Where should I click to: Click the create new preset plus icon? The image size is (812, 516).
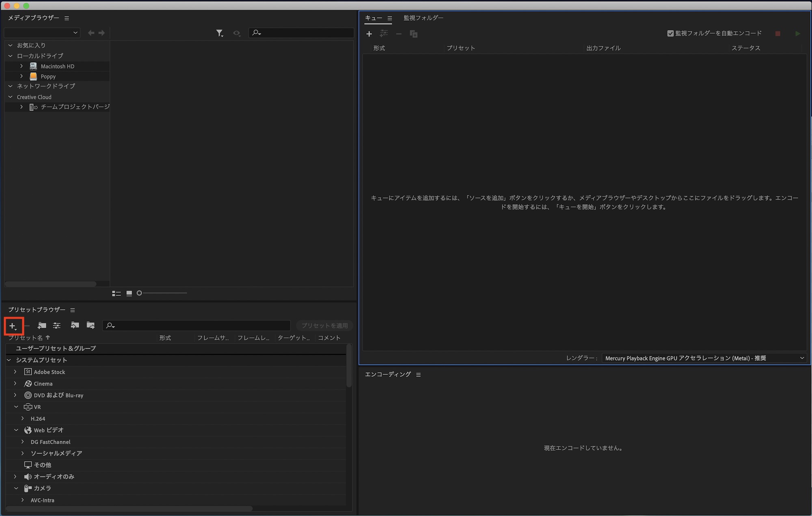tap(13, 326)
